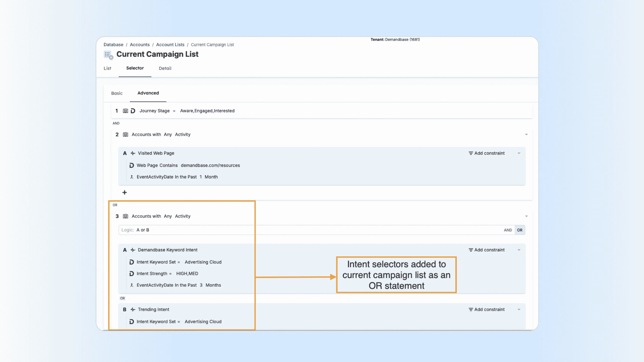Click the D icon beside Intent Strength

(131, 274)
